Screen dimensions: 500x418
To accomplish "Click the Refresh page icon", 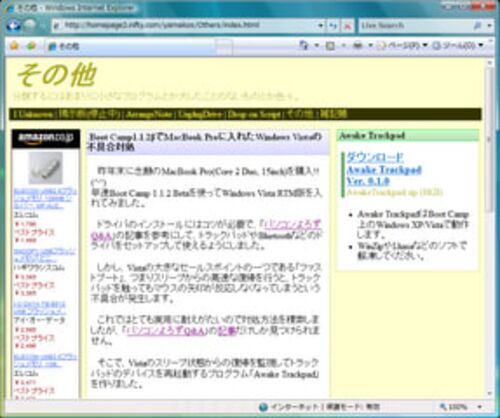I will 333,26.
